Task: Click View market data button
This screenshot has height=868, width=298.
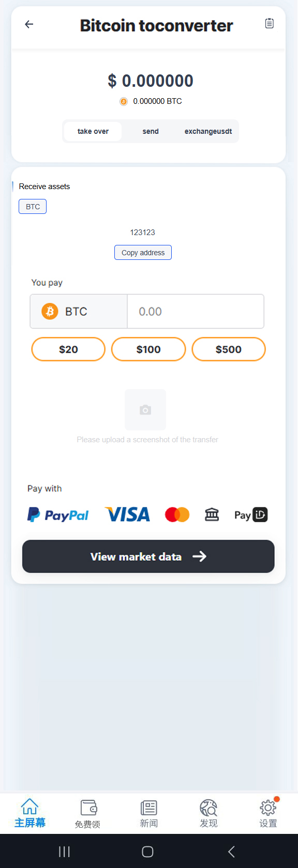Action: pyautogui.click(x=148, y=556)
